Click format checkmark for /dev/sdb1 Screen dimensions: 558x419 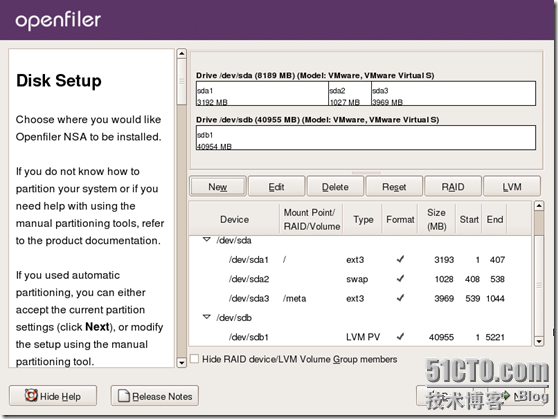pyautogui.click(x=400, y=336)
